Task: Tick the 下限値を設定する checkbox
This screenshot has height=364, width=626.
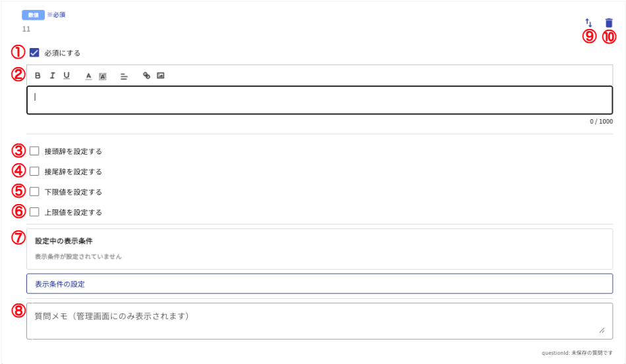Action: [x=34, y=192]
